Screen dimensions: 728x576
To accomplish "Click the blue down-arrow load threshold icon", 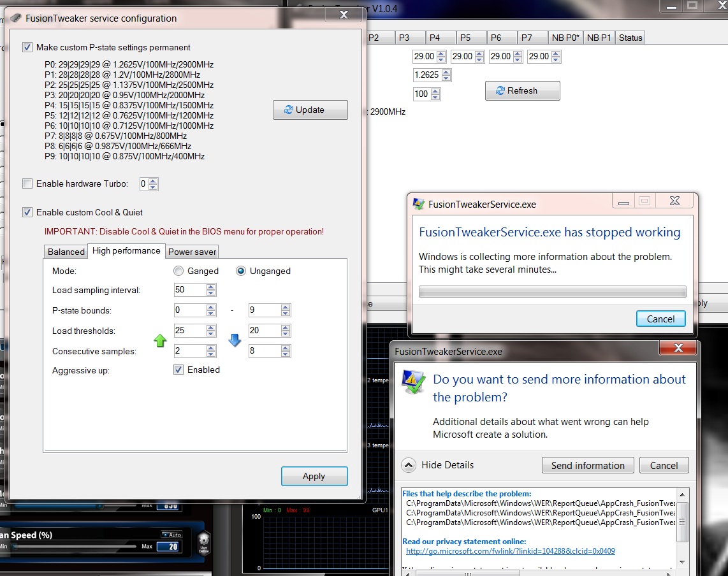I will point(235,340).
